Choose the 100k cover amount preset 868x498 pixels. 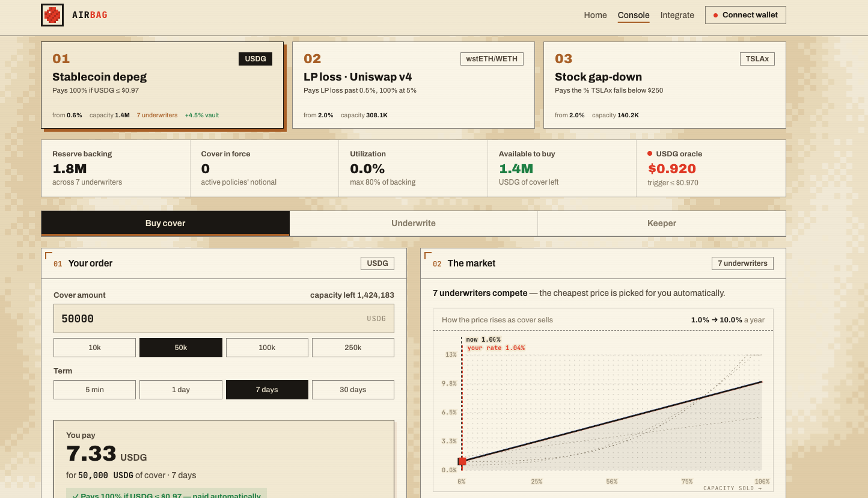pyautogui.click(x=267, y=348)
